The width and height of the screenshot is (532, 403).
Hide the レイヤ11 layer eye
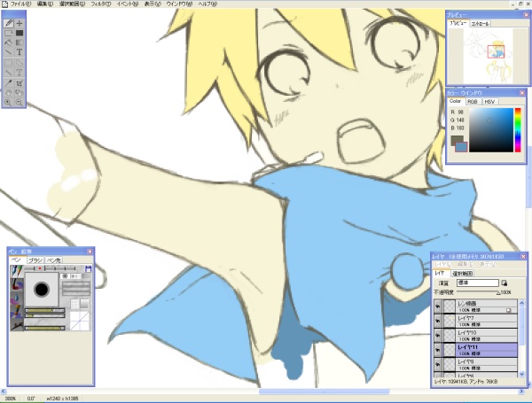tap(438, 350)
